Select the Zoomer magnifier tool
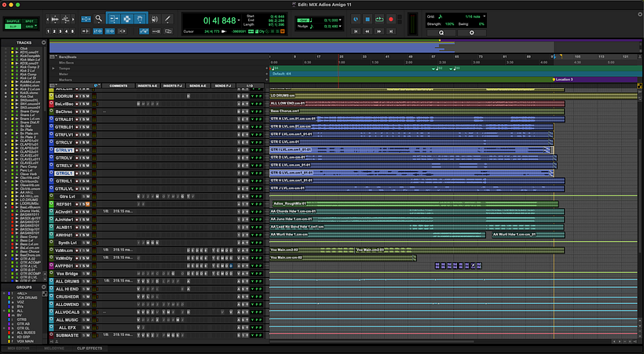The width and height of the screenshot is (644, 354). point(98,17)
